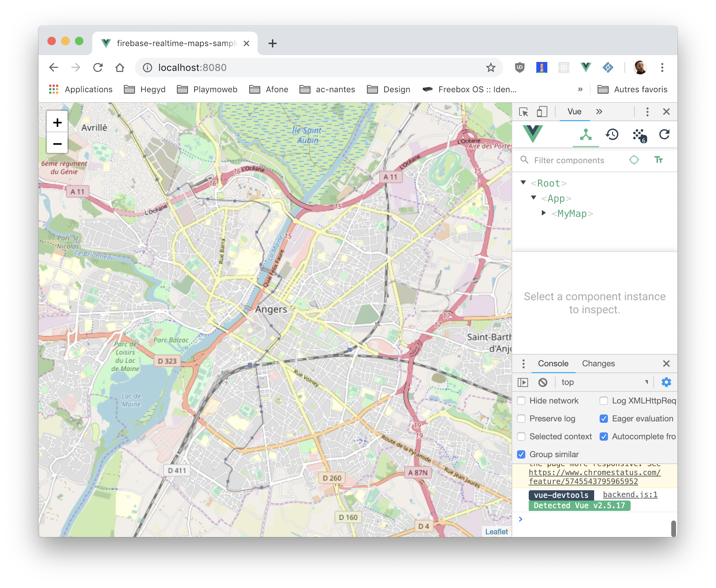Select the Vue devtools panel tab
Image resolution: width=716 pixels, height=588 pixels.
point(574,112)
